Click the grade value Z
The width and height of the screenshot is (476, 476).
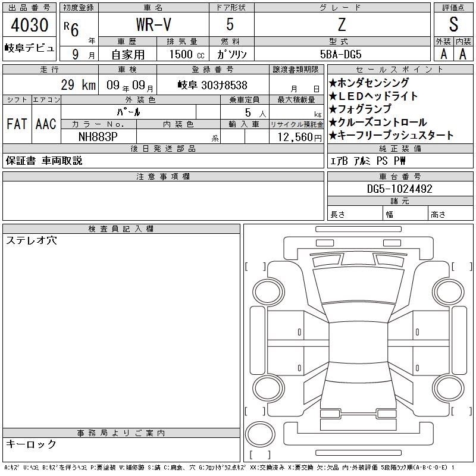point(342,25)
